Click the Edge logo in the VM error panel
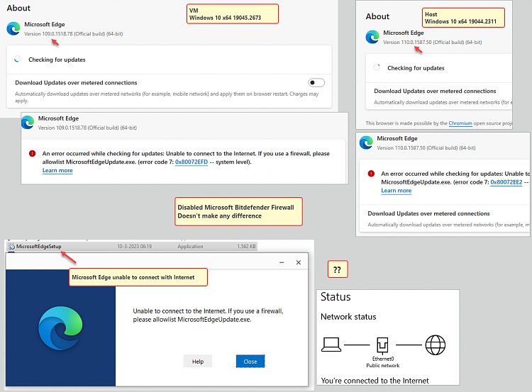Image resolution: width=532 pixels, height=392 pixels. click(28, 123)
